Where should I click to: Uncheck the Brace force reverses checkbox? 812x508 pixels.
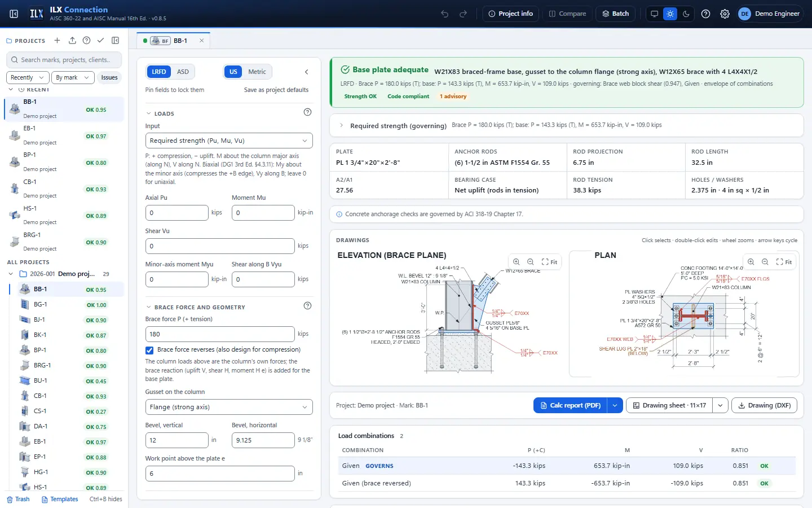(x=149, y=350)
